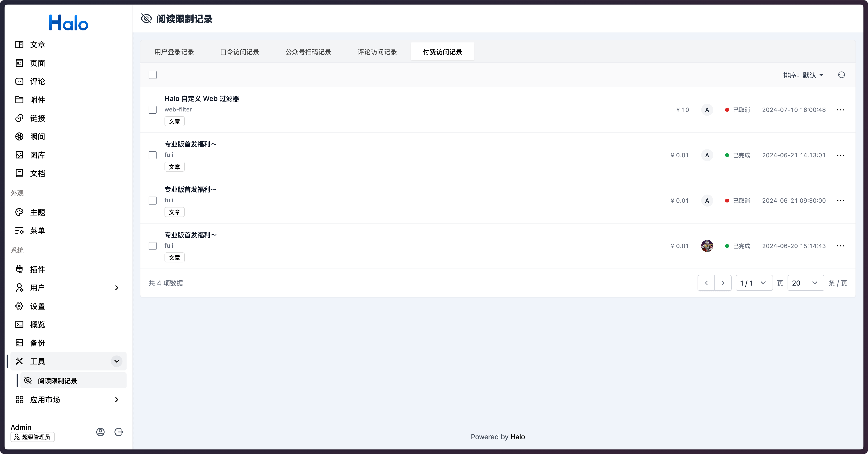Open the 菜单 menu settings icon
The height and width of the screenshot is (454, 868).
pyautogui.click(x=19, y=231)
